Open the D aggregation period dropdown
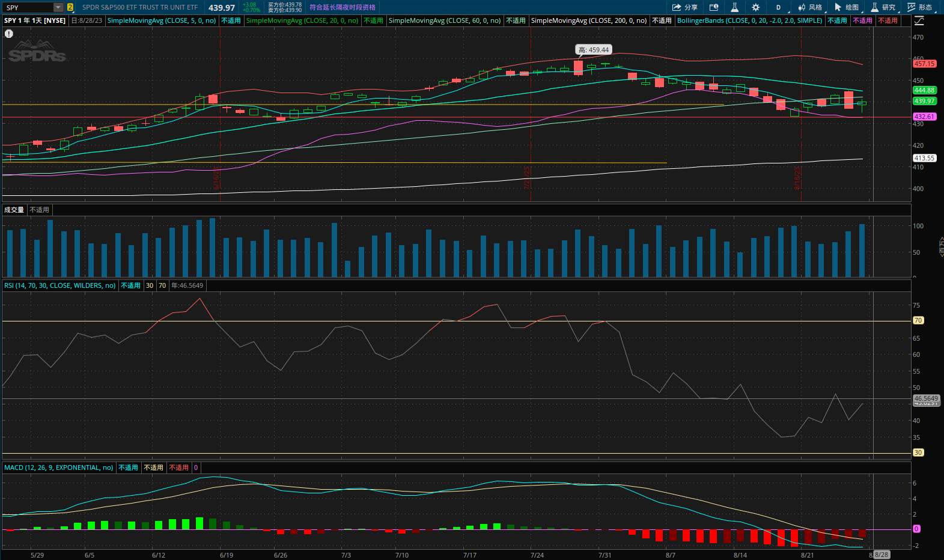This screenshot has width=944, height=560. [x=779, y=7]
